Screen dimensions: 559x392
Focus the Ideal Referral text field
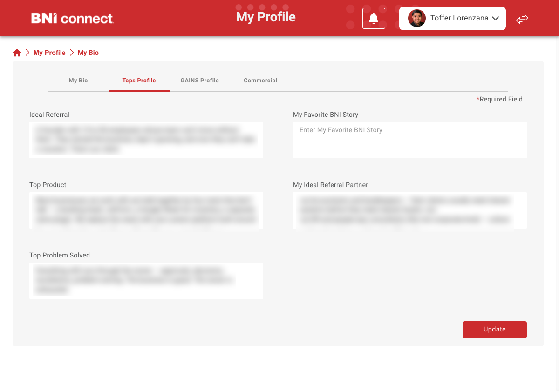pyautogui.click(x=146, y=140)
